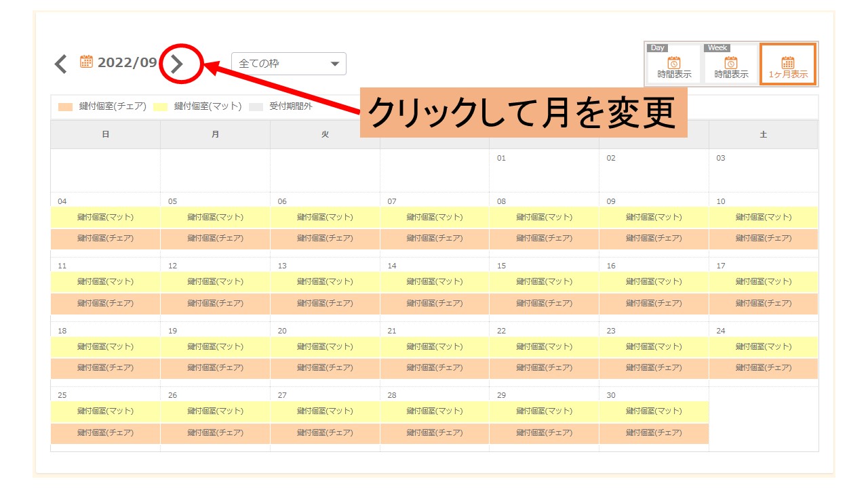
Task: Click the 土 weekday column header
Action: (764, 135)
